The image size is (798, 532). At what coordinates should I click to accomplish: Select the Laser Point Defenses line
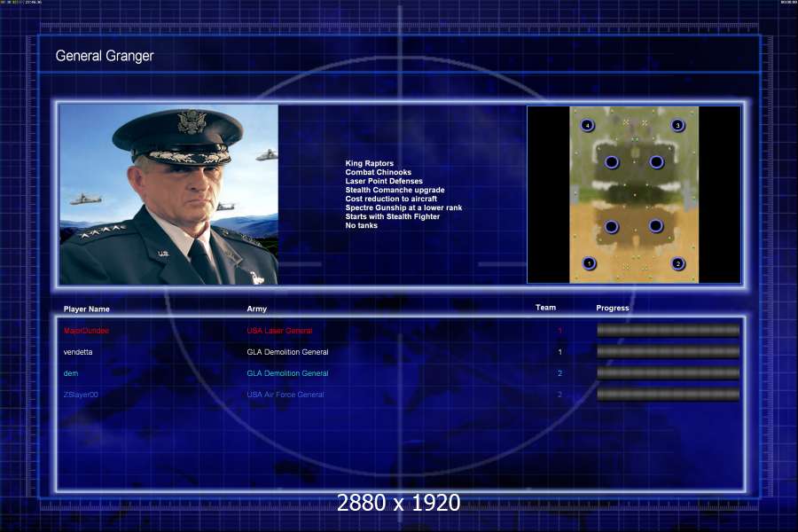point(384,181)
